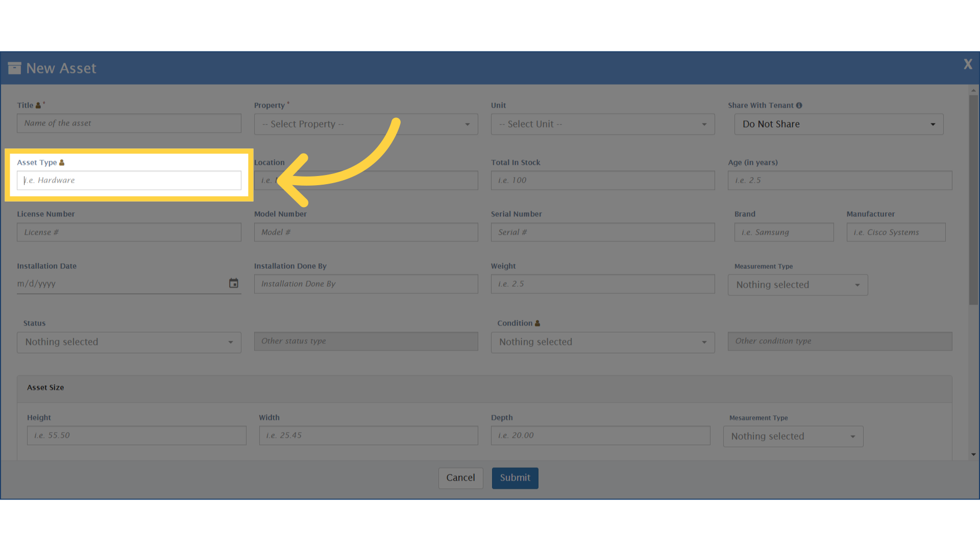Click the Asset Type input field
Screen dimensions: 980x551
click(x=129, y=181)
